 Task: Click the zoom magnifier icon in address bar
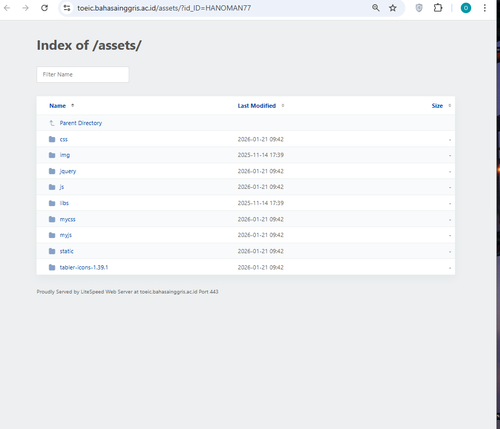coord(376,8)
